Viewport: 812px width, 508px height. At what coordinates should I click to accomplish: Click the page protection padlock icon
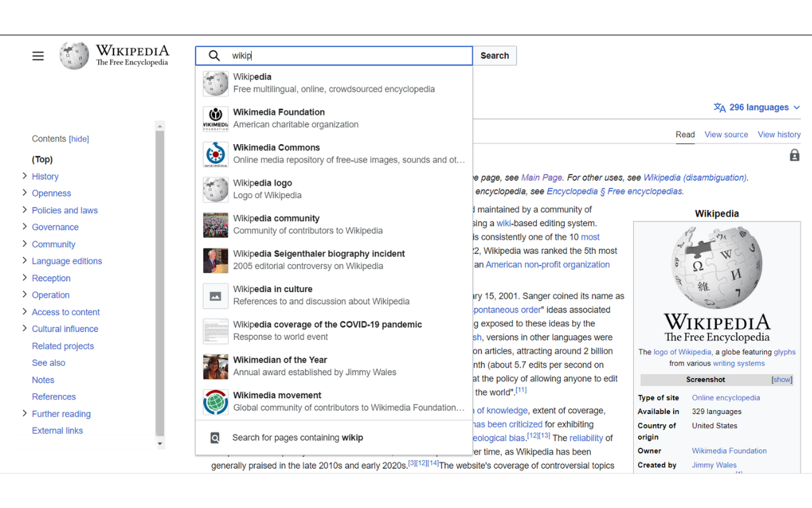coord(794,155)
